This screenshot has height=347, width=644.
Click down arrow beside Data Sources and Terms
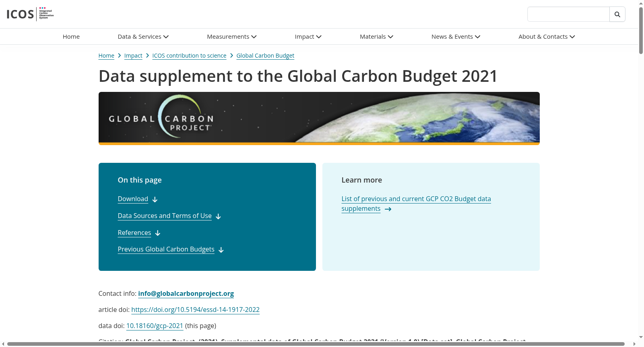(218, 216)
